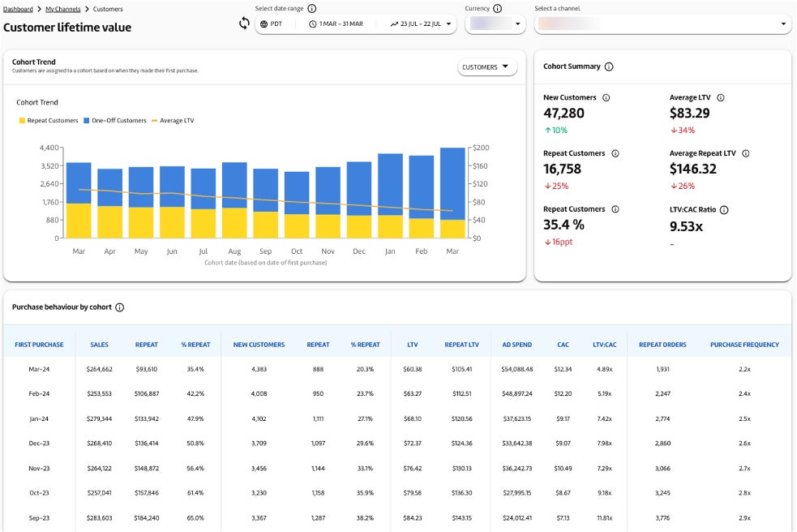
Task: Click the refresh sync icon
Action: [x=244, y=24]
